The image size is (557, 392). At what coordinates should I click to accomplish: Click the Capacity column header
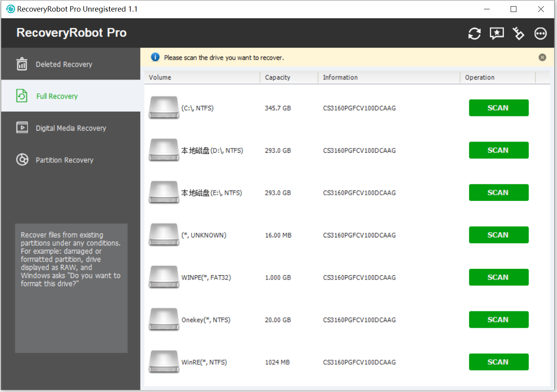pos(289,77)
